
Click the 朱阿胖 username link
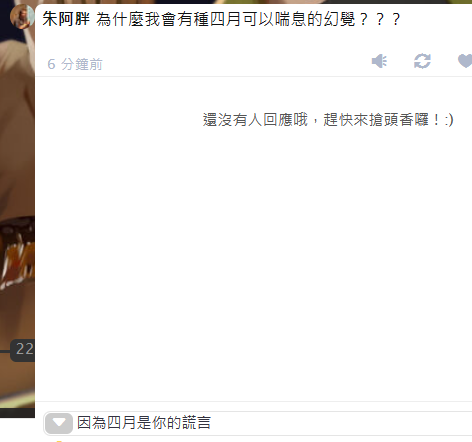click(x=66, y=19)
